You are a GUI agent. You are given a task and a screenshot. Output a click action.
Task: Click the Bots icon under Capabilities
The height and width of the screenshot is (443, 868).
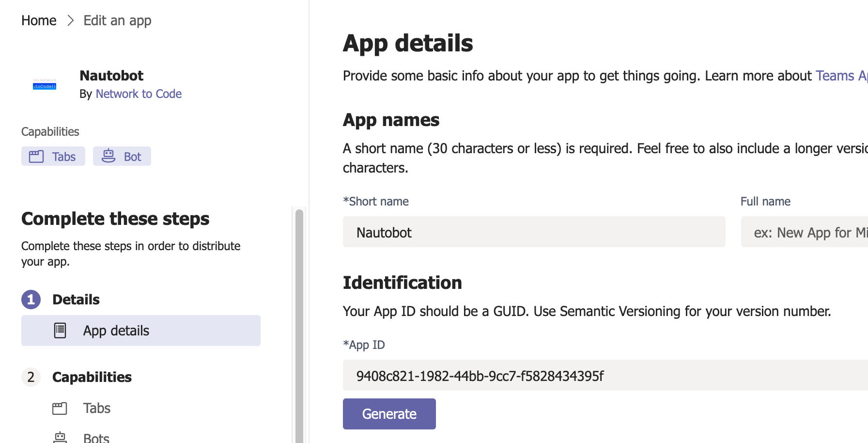coord(60,437)
